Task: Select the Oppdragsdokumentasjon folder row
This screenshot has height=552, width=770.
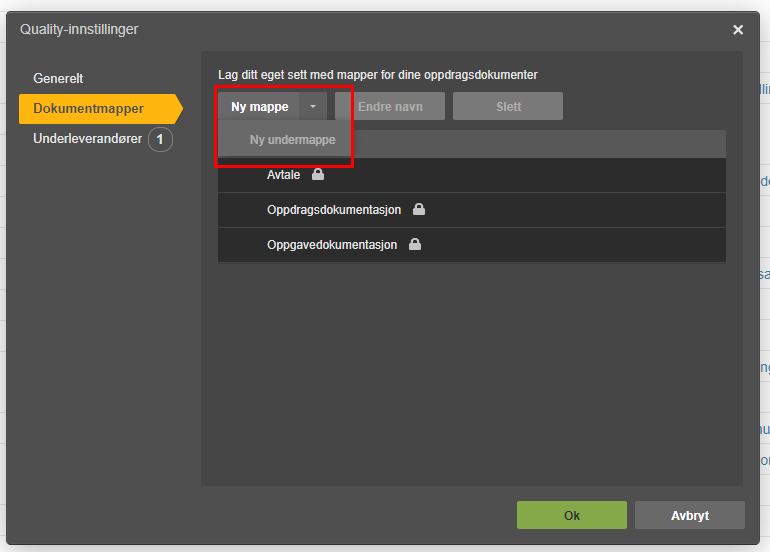Action: (x=472, y=210)
